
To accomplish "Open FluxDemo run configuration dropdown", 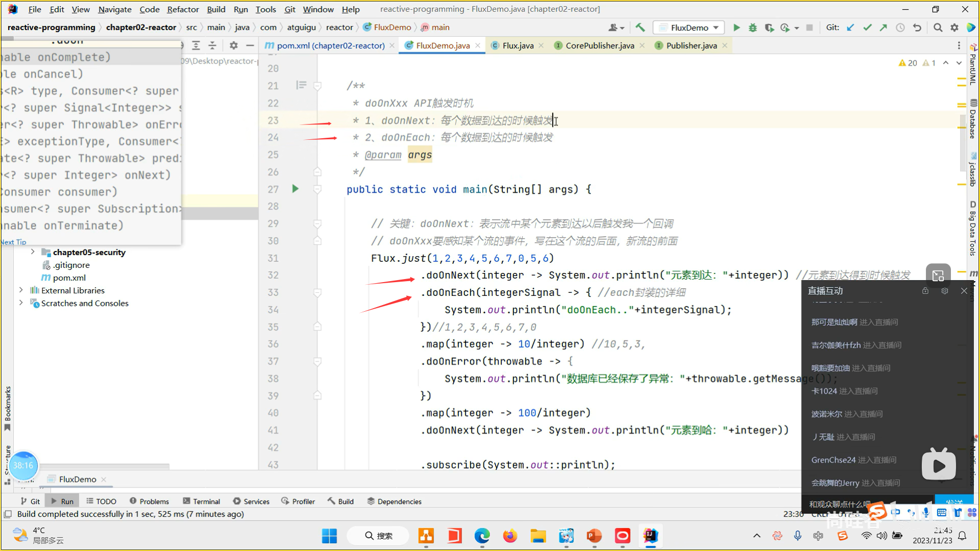I will point(690,28).
